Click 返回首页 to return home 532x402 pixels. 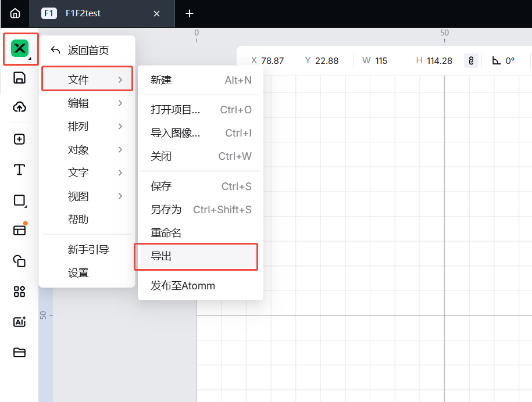pyautogui.click(x=87, y=51)
